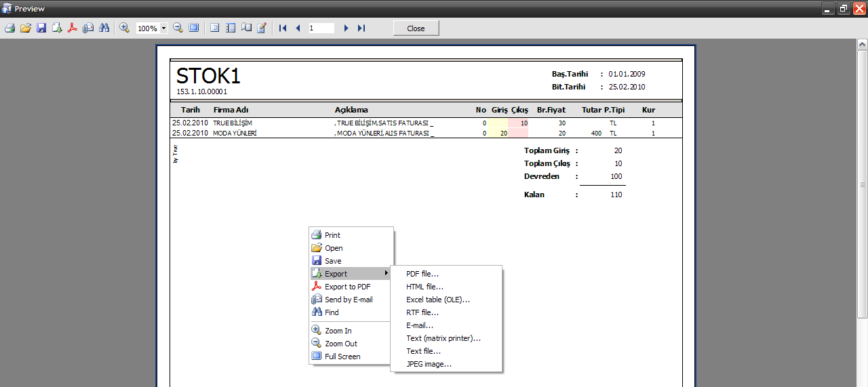868x387 pixels.
Task: Expand the Export submenu arrow
Action: click(x=387, y=273)
